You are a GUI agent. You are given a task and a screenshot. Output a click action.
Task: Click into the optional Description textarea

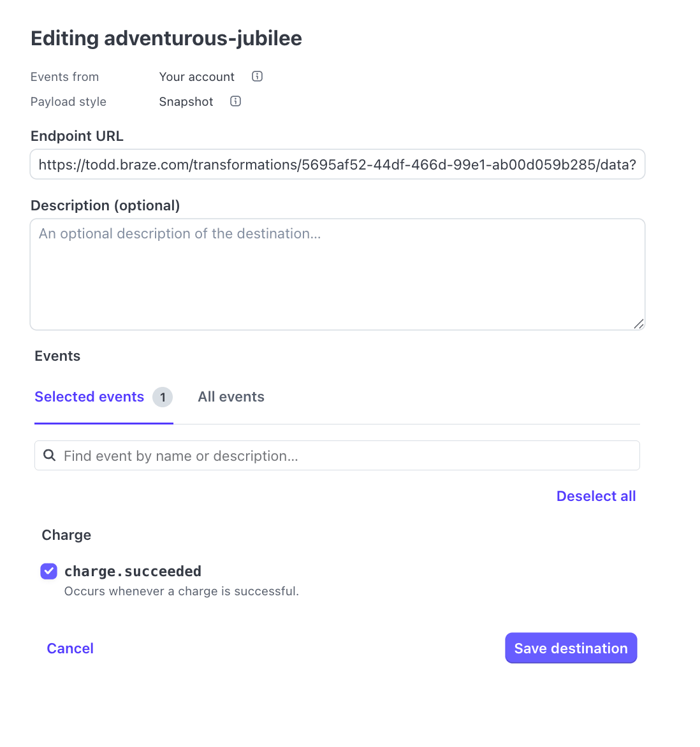(x=337, y=275)
